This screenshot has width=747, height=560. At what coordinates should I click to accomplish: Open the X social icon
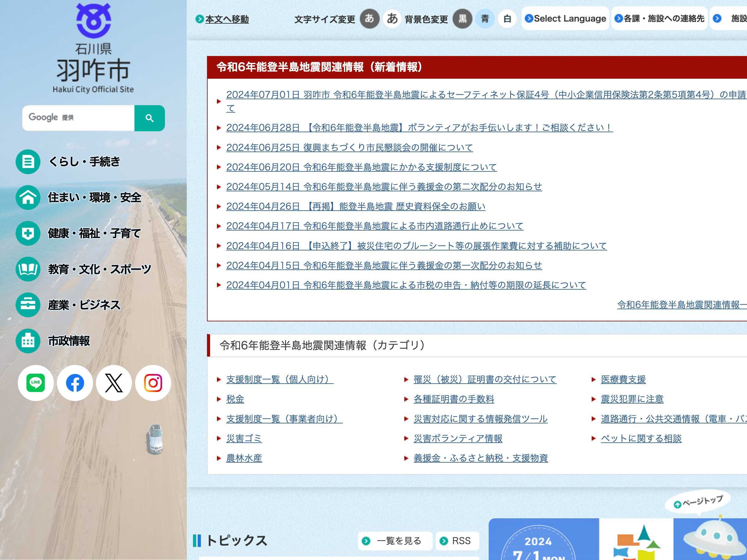coord(114,383)
